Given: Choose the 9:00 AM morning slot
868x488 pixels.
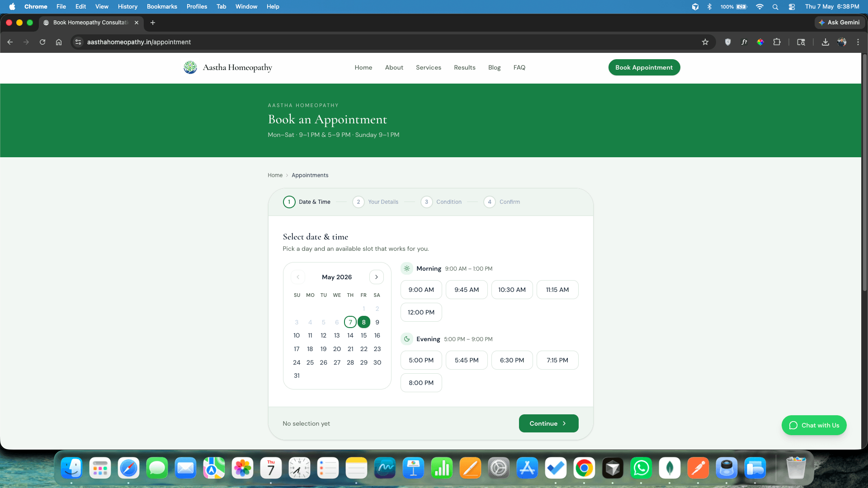Looking at the screenshot, I should (421, 290).
